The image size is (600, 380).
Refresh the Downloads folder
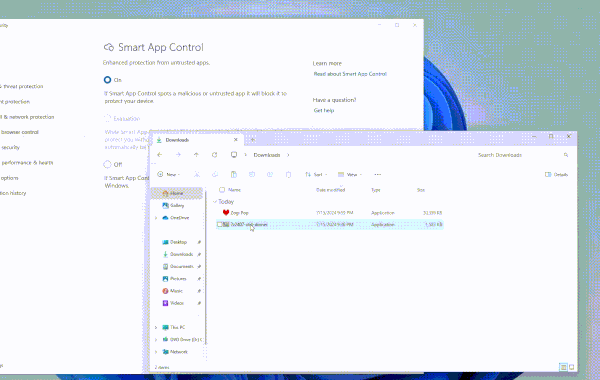[215, 155]
